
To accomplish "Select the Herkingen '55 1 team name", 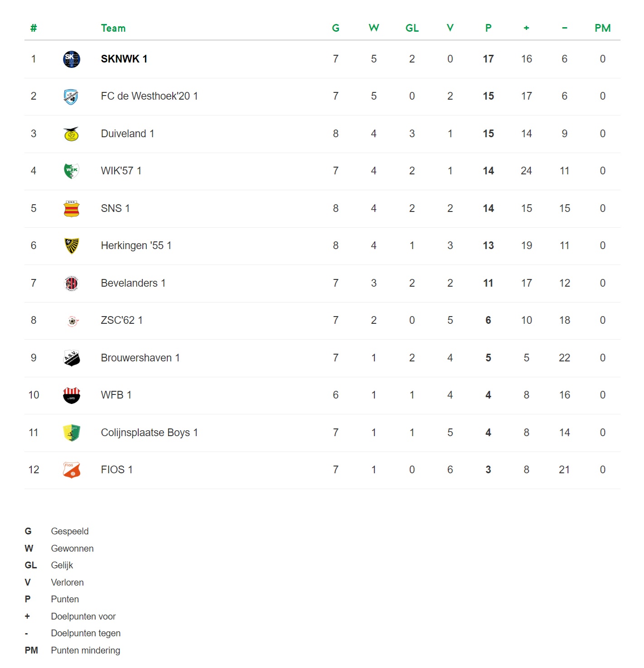I will [x=136, y=245].
